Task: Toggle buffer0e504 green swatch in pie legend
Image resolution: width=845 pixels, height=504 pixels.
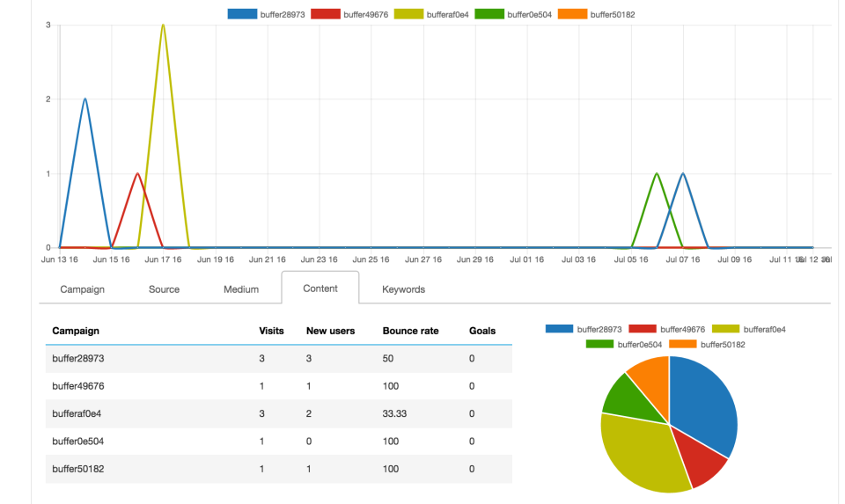Action: [599, 344]
